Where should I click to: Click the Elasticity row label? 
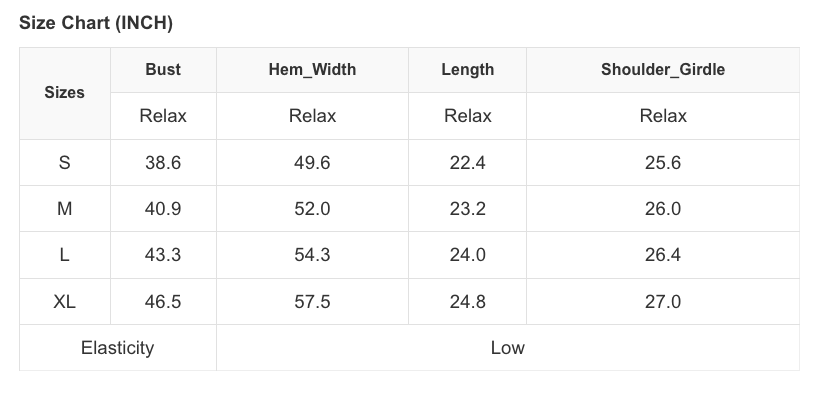(118, 348)
